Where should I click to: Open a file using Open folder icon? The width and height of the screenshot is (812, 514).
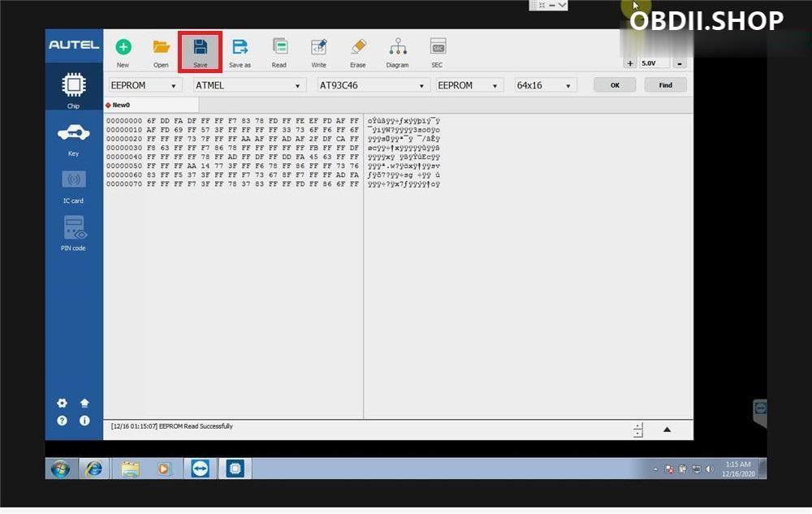(x=161, y=52)
